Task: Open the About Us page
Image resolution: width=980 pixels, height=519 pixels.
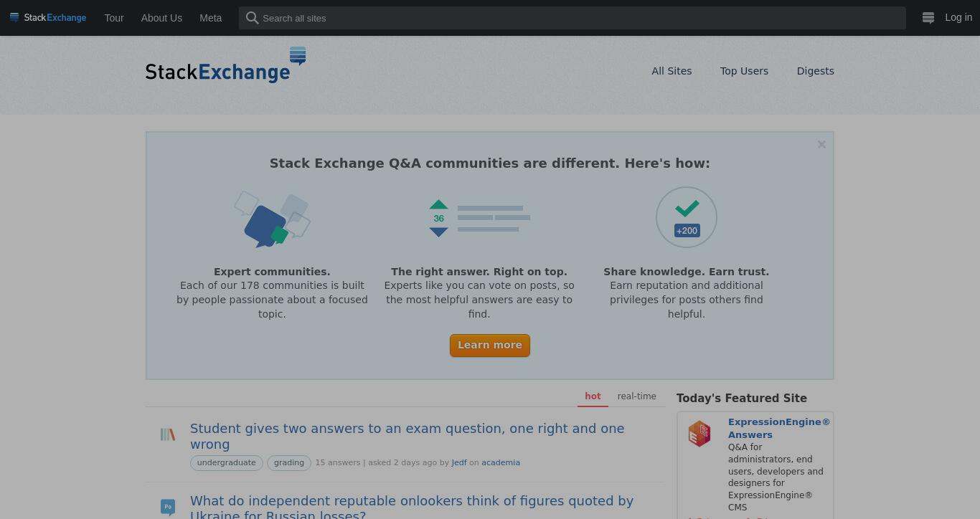Action: 161,18
